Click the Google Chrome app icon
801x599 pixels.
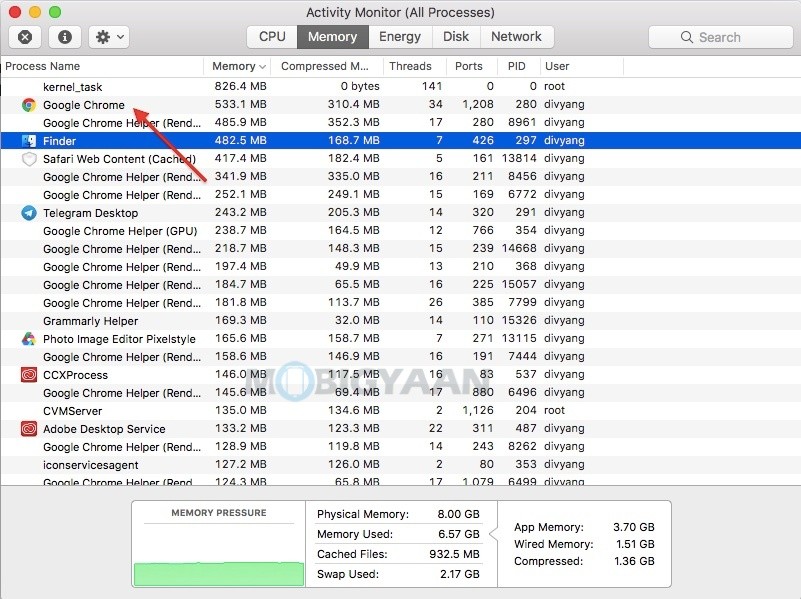point(29,105)
